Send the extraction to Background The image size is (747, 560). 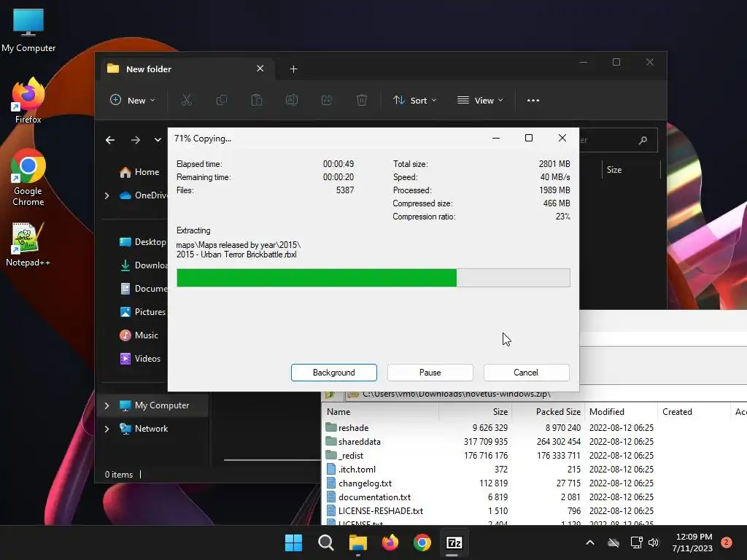[333, 373]
